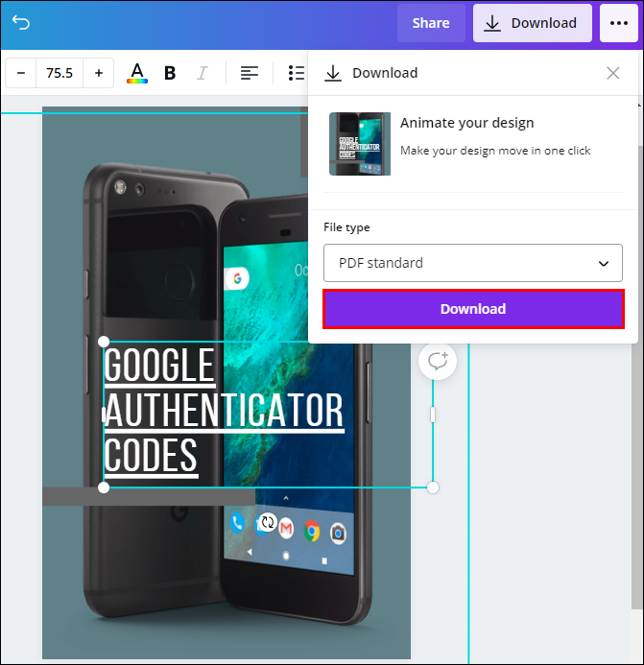Toggle bold formatting
This screenshot has width=644, height=665.
(x=170, y=73)
